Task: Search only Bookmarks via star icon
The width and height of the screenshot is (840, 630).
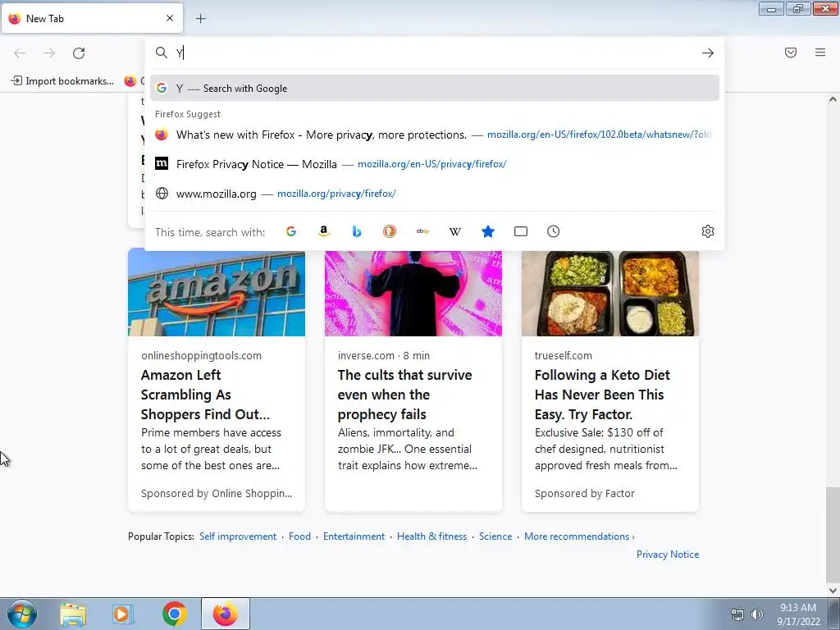Action: [x=488, y=231]
